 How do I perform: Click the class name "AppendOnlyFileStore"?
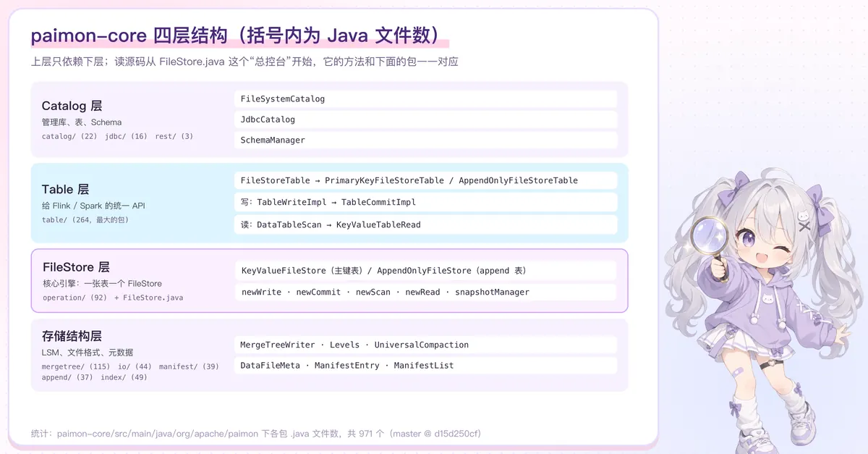pos(424,271)
